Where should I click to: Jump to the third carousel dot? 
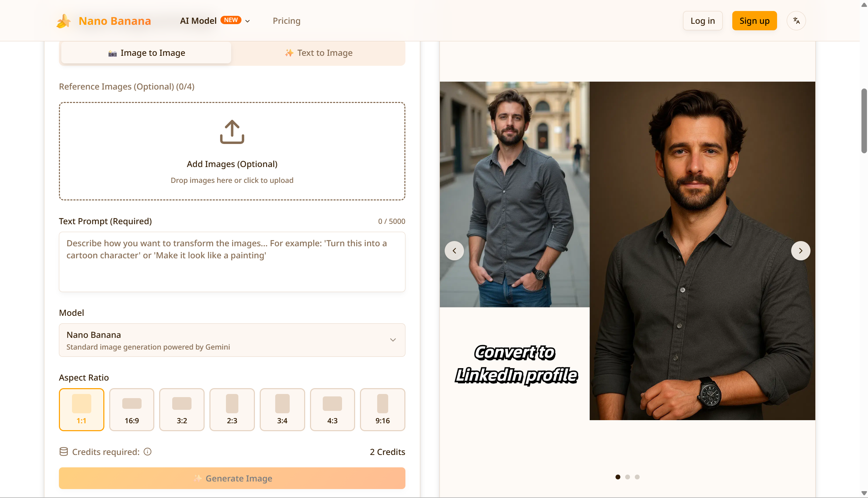point(637,477)
